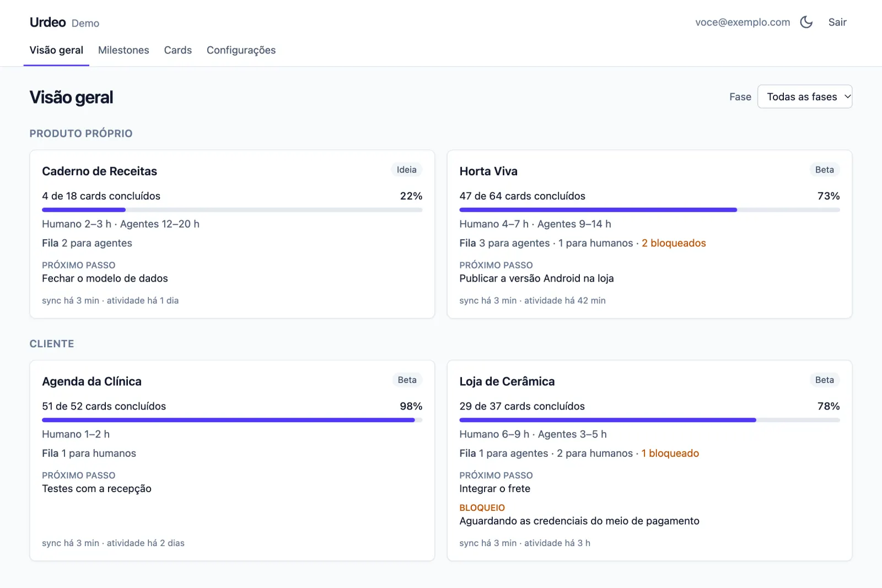Screen dimensions: 882x588
Task: Open the Caderno de Receitas project card title
Action: (x=99, y=171)
